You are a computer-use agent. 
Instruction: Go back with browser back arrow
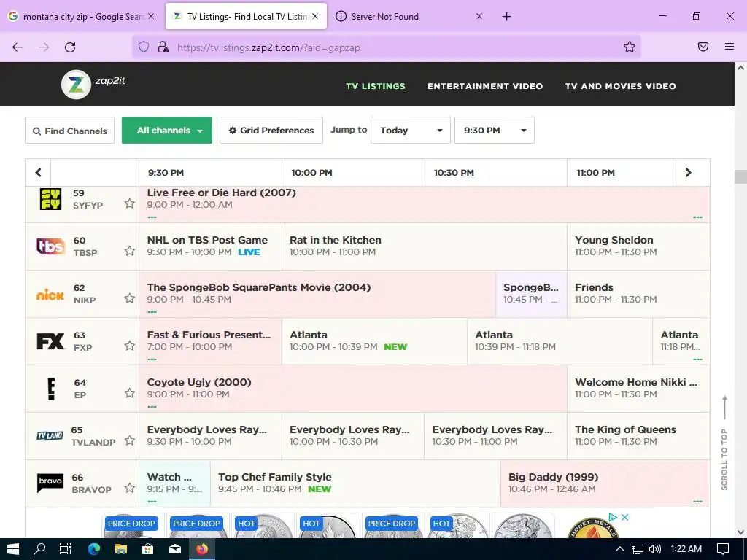(18, 47)
